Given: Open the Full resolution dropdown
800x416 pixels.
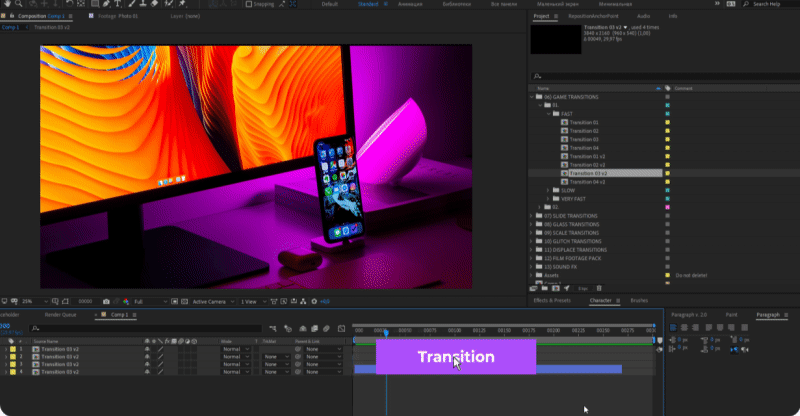Looking at the screenshot, I should point(150,302).
